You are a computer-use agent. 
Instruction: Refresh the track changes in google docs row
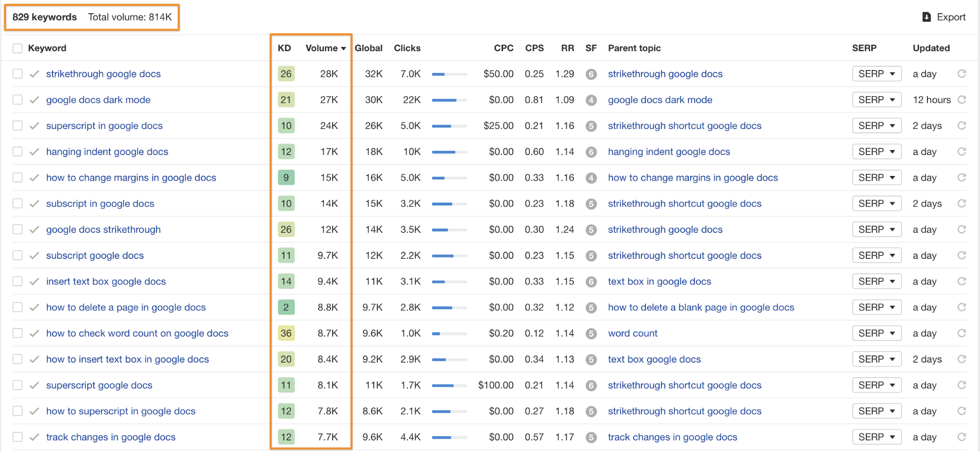962,437
